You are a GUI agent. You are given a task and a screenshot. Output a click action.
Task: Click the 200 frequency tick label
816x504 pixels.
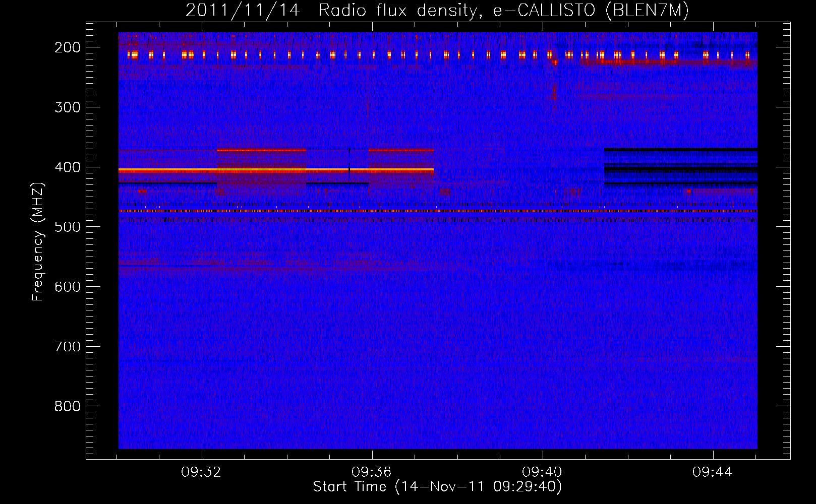(67, 47)
